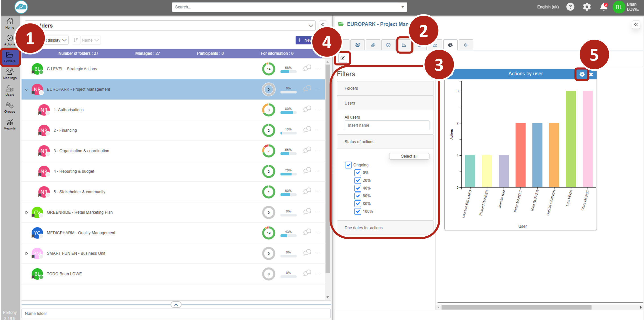Select the Gantt chart tab icon
Image resolution: width=644 pixels, height=320 pixels.
tap(404, 45)
